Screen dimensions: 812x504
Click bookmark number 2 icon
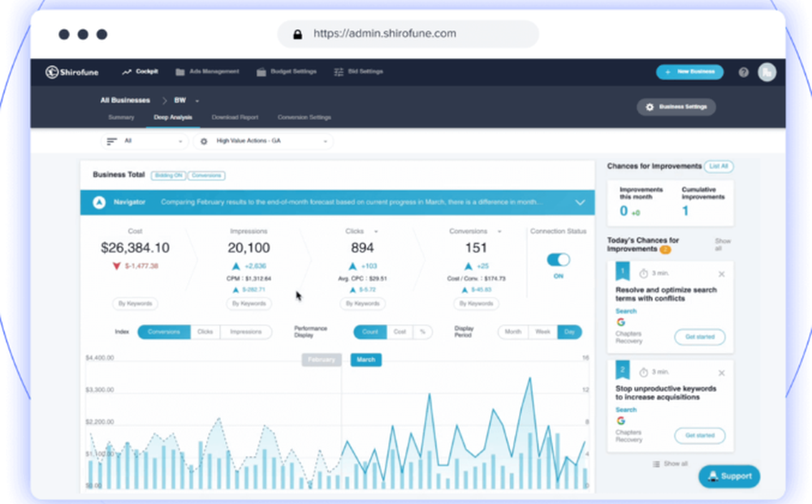click(x=623, y=370)
